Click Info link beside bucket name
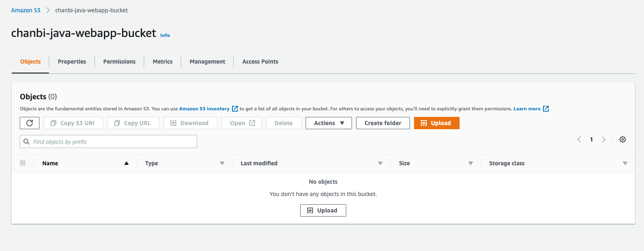The width and height of the screenshot is (644, 251). tap(165, 35)
